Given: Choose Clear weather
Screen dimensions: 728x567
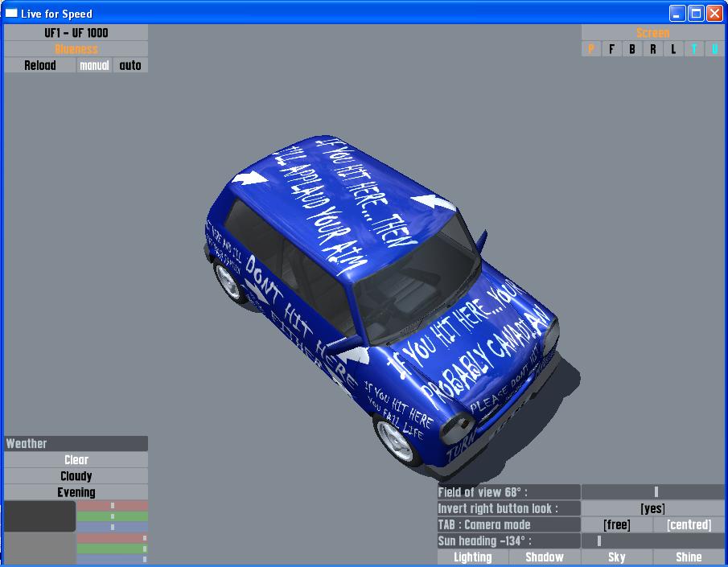Looking at the screenshot, I should point(76,460).
